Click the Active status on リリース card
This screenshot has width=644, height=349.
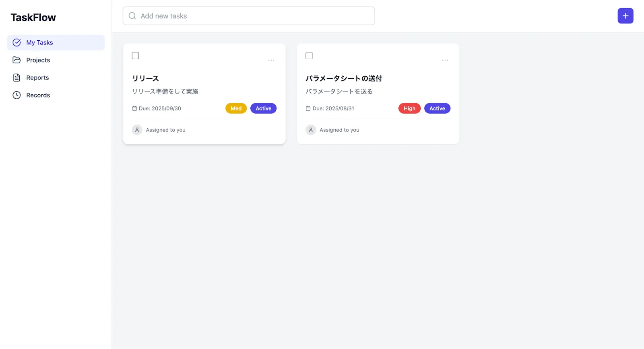click(x=263, y=108)
